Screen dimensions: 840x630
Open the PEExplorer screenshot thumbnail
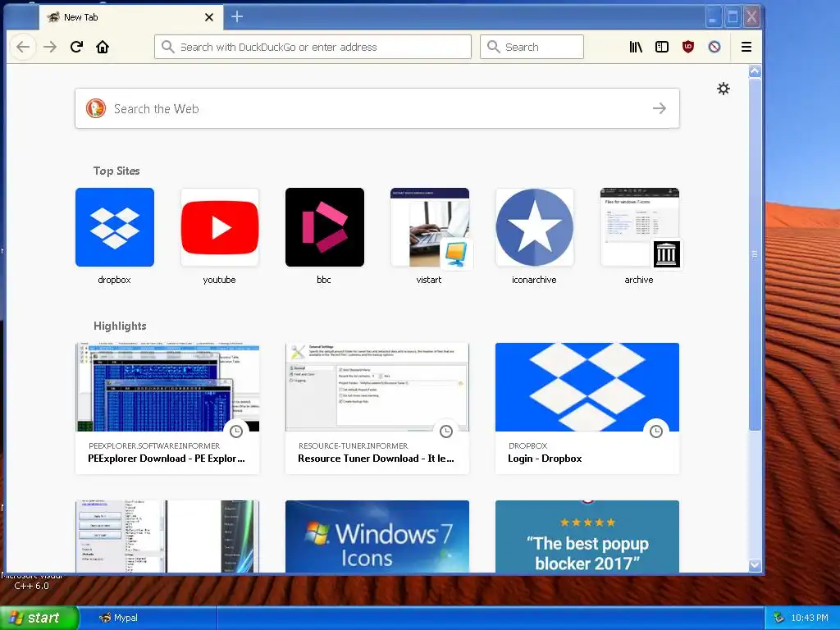click(167, 387)
